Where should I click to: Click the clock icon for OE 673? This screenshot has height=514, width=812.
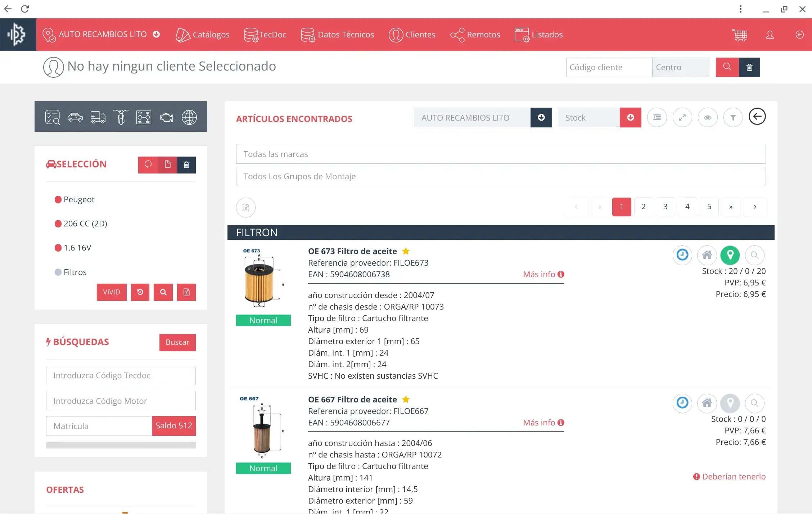coord(682,255)
